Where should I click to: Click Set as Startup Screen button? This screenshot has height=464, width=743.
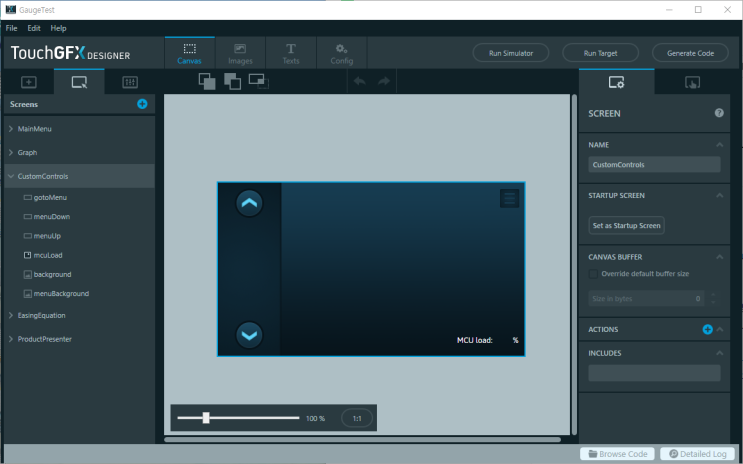626,225
